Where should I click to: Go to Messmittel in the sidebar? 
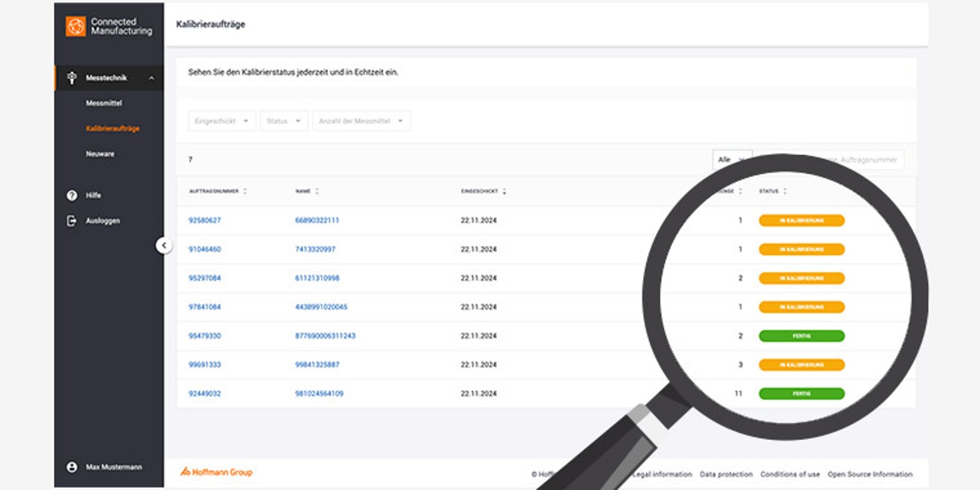104,103
